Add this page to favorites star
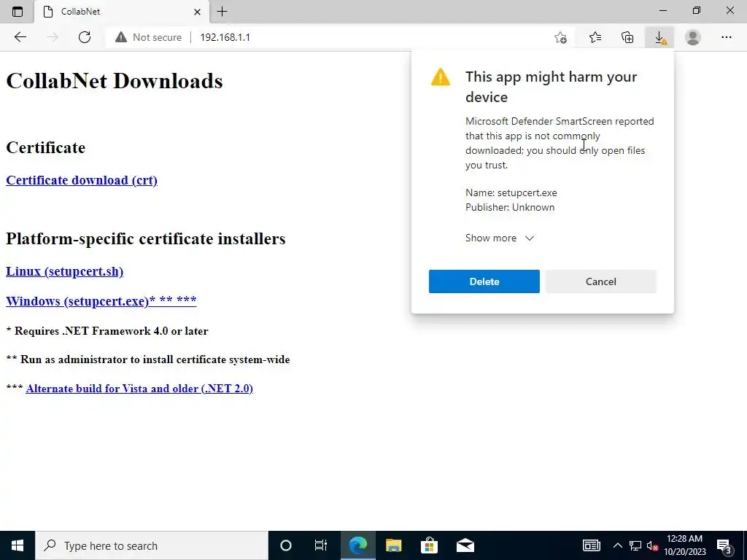 (x=561, y=37)
